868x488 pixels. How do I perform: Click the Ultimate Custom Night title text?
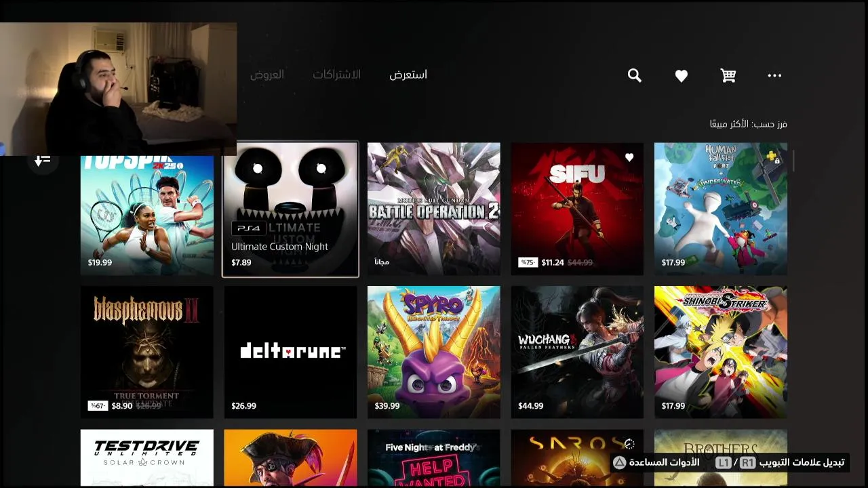coord(279,247)
